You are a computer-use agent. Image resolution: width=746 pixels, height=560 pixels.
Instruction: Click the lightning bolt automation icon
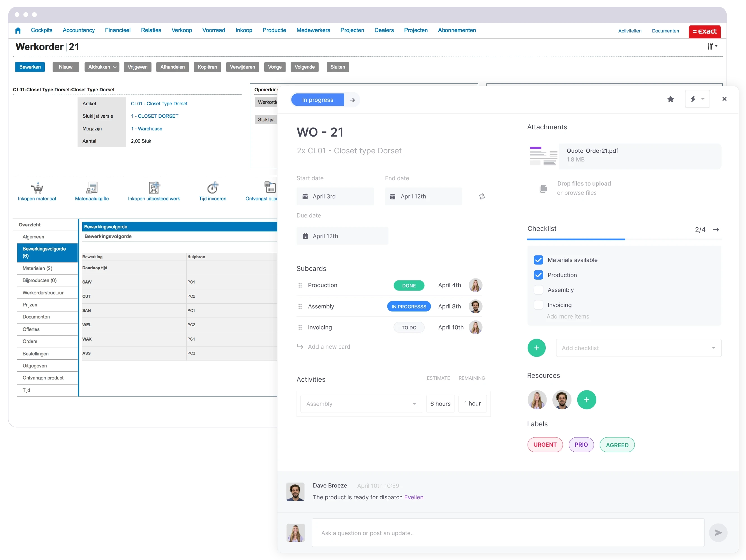tap(693, 99)
